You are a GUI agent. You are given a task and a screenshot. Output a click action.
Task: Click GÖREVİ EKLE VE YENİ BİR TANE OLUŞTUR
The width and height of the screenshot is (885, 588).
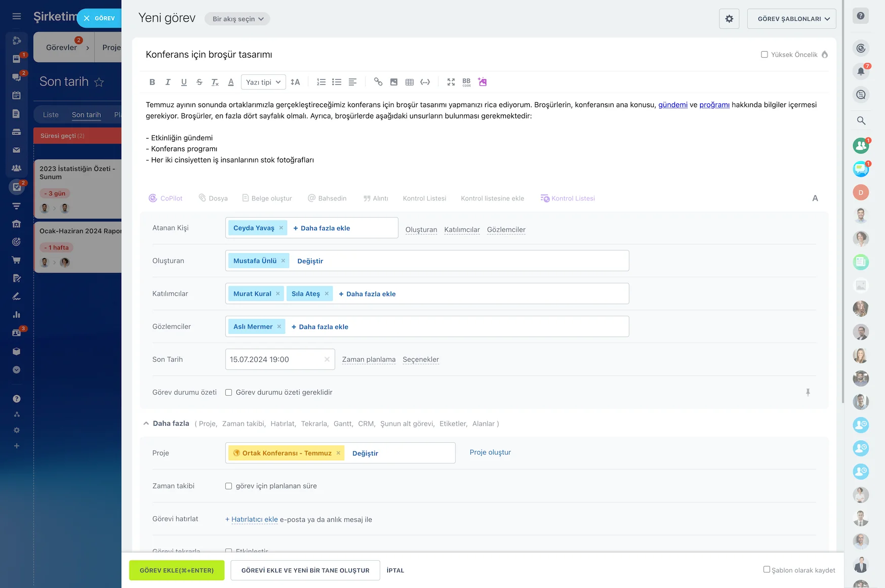[305, 570]
